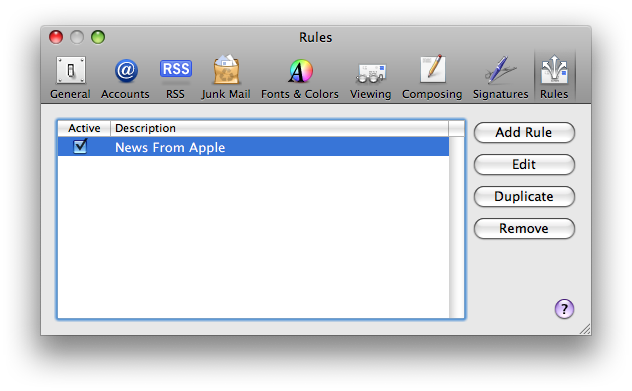Viewport: 632px width, 391px height.
Task: Open the Junk Mail preferences pane
Action: 226,77
